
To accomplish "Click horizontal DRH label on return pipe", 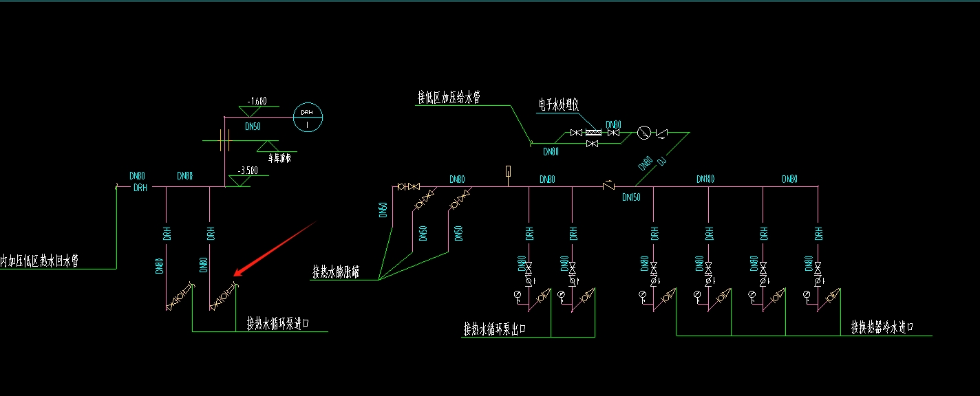I will click(x=140, y=187).
